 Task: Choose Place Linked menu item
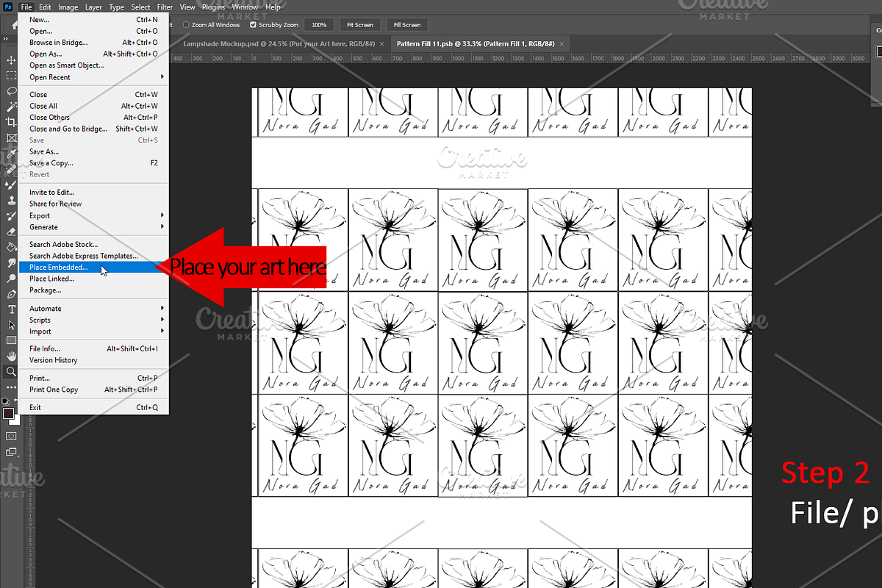point(93,279)
